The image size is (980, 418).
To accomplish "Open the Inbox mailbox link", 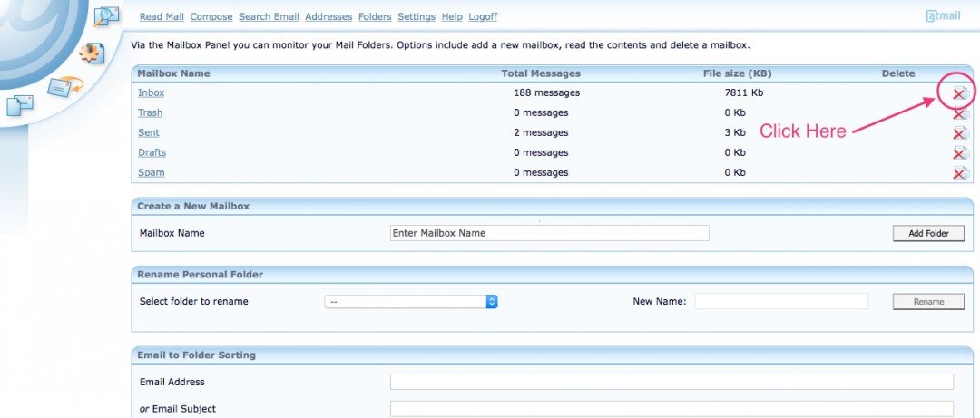I will pos(152,92).
